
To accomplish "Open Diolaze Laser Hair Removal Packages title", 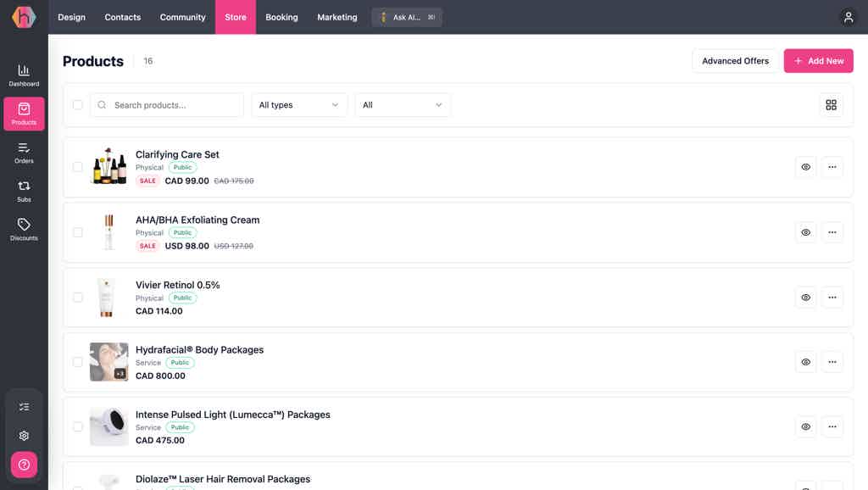I will (x=223, y=479).
